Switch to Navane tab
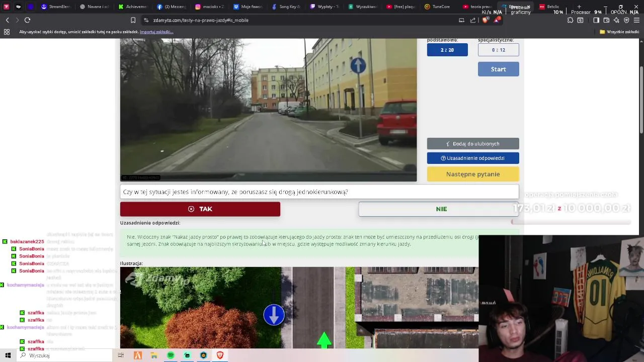This screenshot has width=644, height=362. click(95, 7)
